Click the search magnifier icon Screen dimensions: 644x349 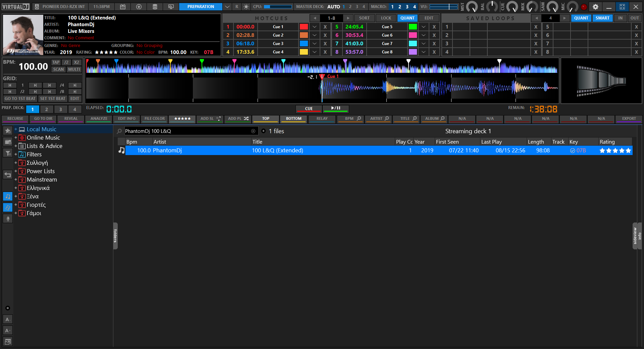(119, 131)
